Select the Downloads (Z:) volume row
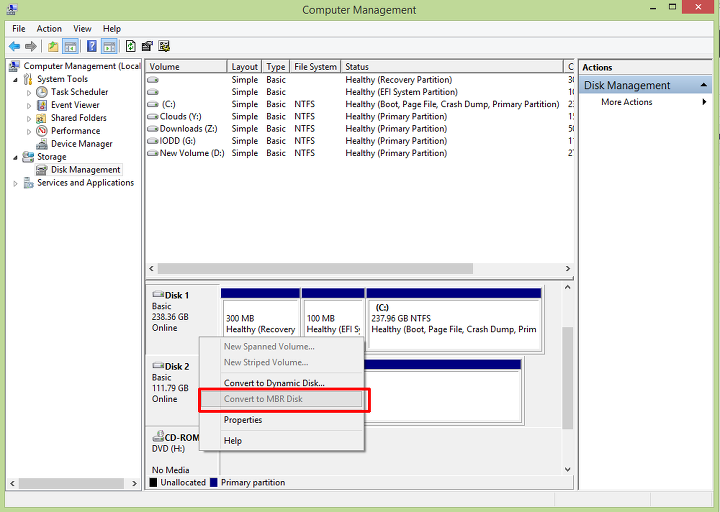Screen dimensions: 720x512 [360, 129]
